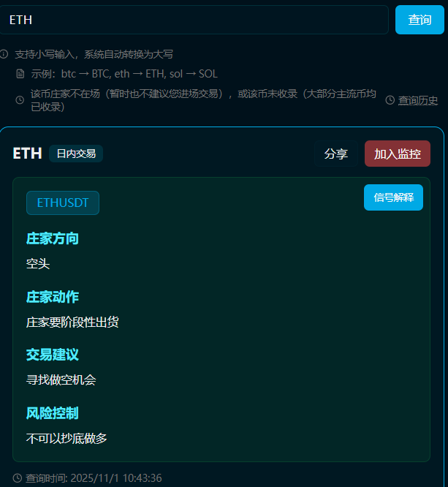This screenshot has height=487, width=448.
Task: Click the document icon before 示例
Action: tap(20, 74)
